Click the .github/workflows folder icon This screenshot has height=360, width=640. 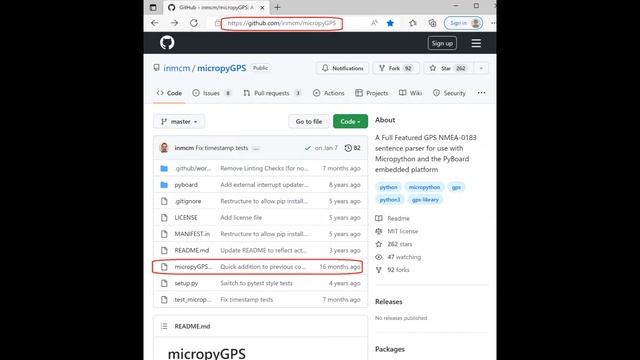pyautogui.click(x=164, y=169)
